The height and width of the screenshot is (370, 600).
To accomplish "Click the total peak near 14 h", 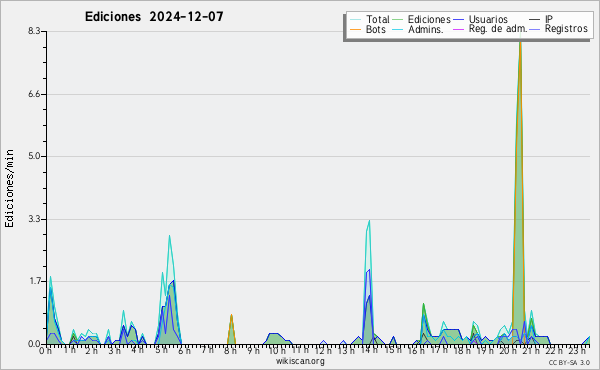I will pyautogui.click(x=369, y=221).
